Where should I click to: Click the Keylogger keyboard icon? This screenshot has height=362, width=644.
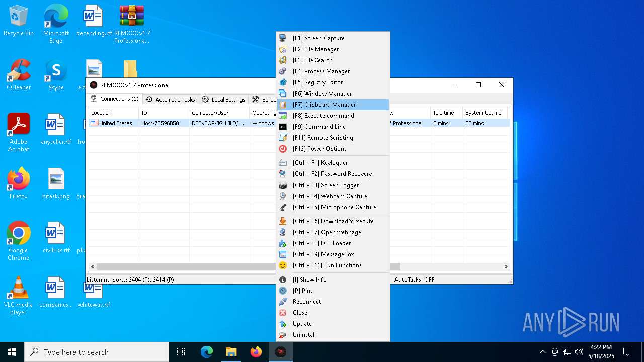[283, 163]
